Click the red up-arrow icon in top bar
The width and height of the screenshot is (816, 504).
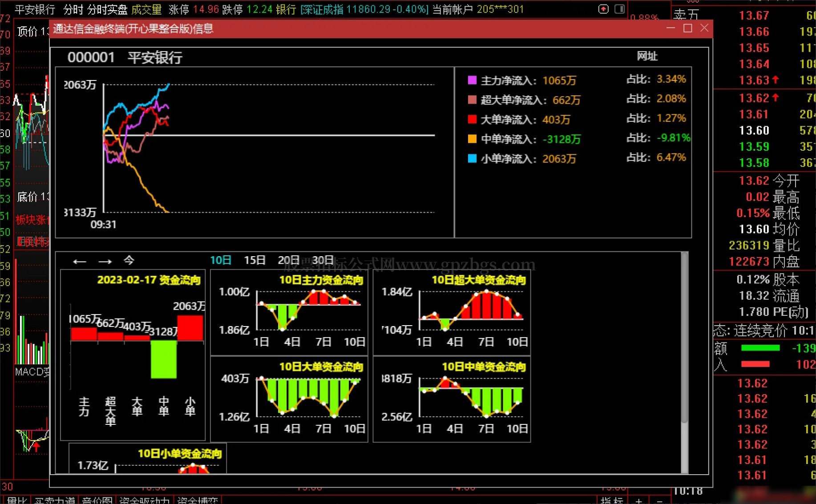603,9
